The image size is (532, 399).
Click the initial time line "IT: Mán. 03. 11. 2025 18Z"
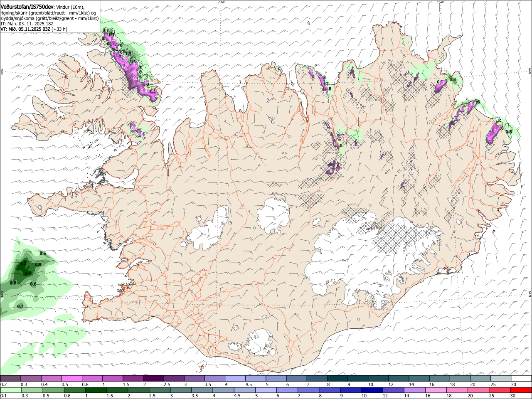[27, 24]
